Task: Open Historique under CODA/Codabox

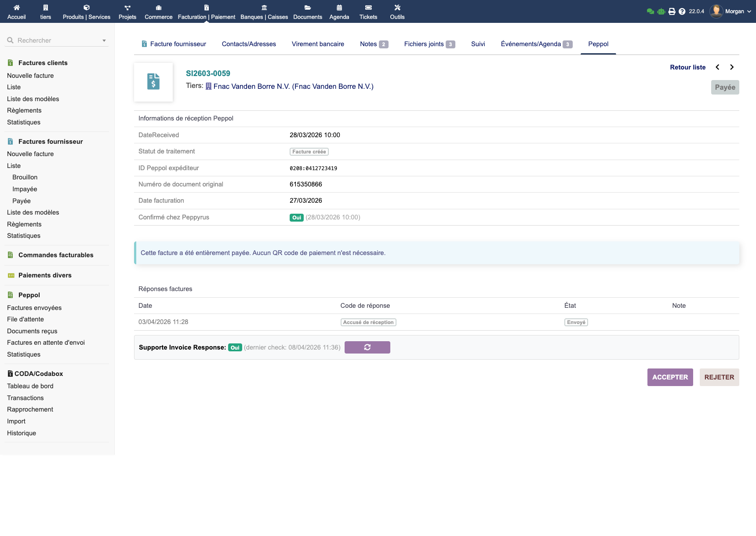Action: (22, 433)
